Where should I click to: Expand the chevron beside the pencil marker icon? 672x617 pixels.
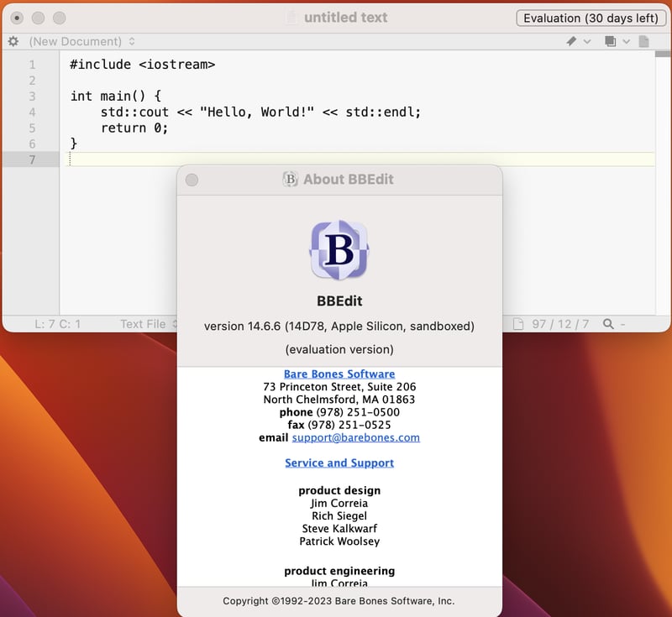tap(587, 41)
